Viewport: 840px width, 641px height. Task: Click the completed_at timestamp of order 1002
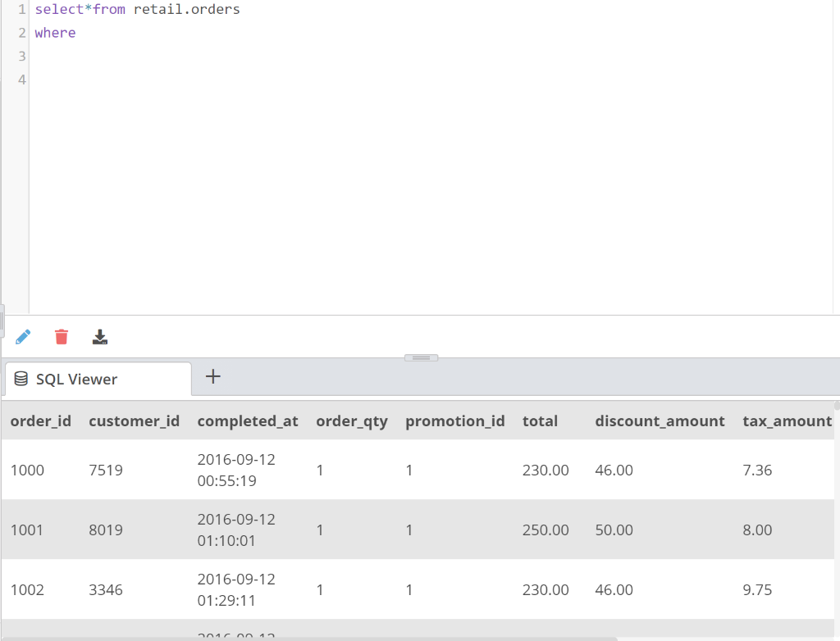click(235, 589)
